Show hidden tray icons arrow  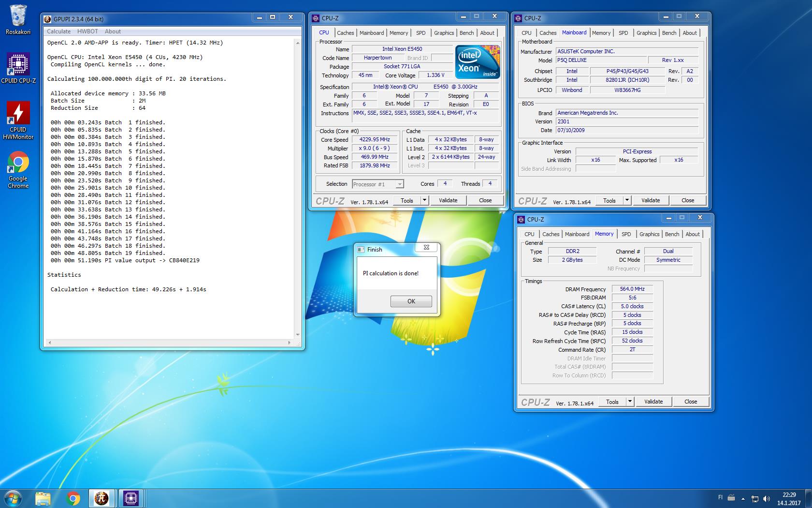click(743, 498)
